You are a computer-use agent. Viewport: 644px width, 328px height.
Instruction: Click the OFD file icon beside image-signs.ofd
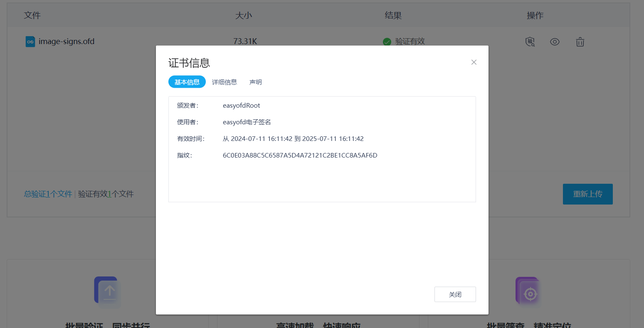[30, 42]
